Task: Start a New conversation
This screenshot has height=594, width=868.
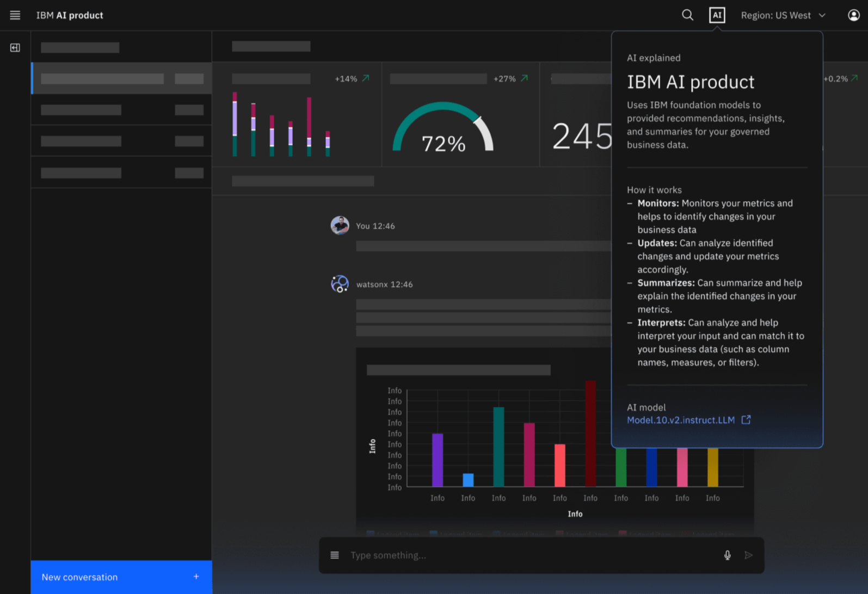Action: [x=121, y=577]
